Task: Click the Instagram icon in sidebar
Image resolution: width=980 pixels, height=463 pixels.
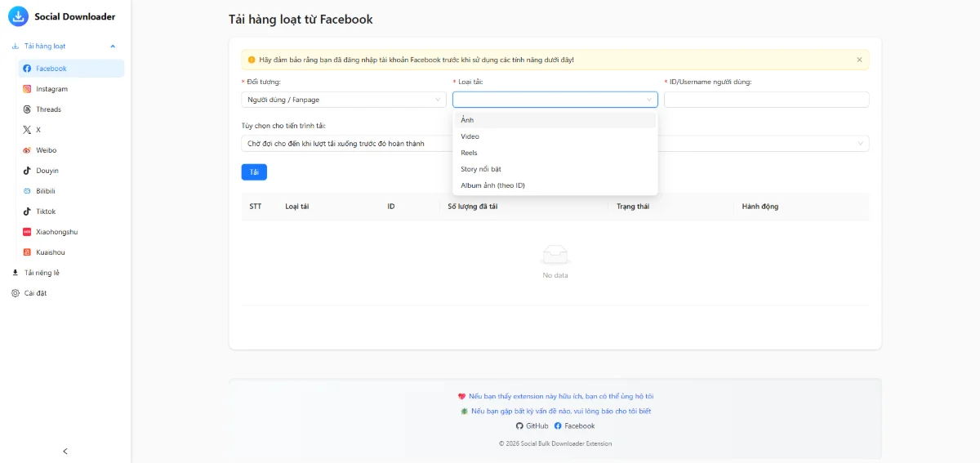Action: click(x=27, y=89)
